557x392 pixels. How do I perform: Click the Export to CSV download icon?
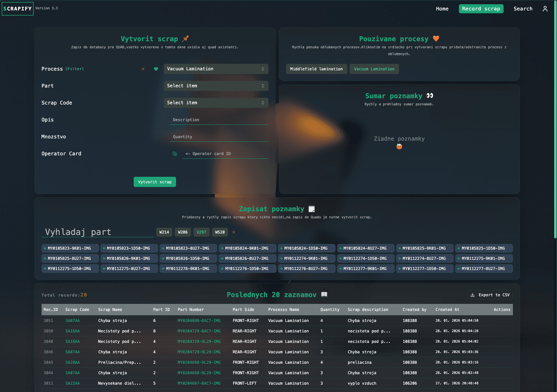pos(473,295)
